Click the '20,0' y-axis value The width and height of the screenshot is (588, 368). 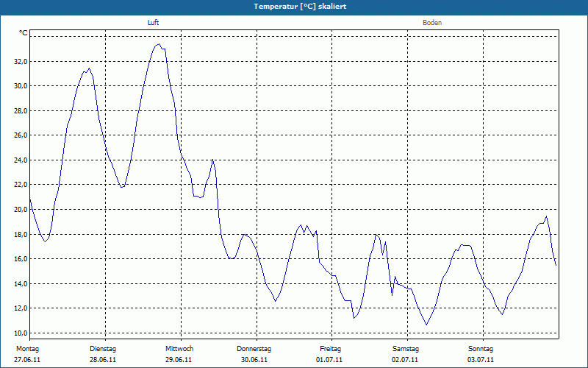[x=21, y=210]
